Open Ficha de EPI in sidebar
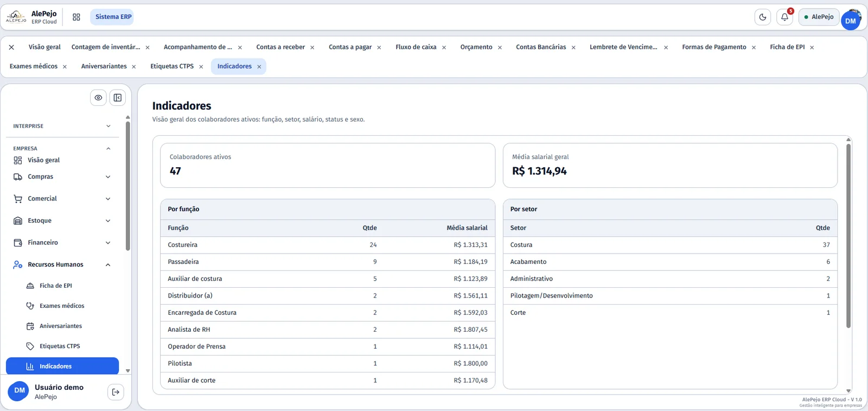Viewport: 868px width, 411px height. [x=55, y=286]
